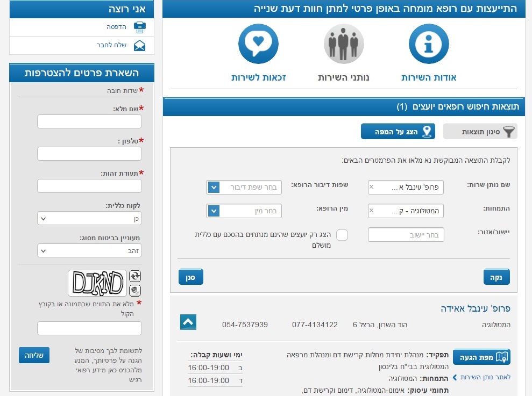This screenshot has width=532, height=396.
Task: Click the זכאות לשירות heart bubble icon
Action: [258, 45]
